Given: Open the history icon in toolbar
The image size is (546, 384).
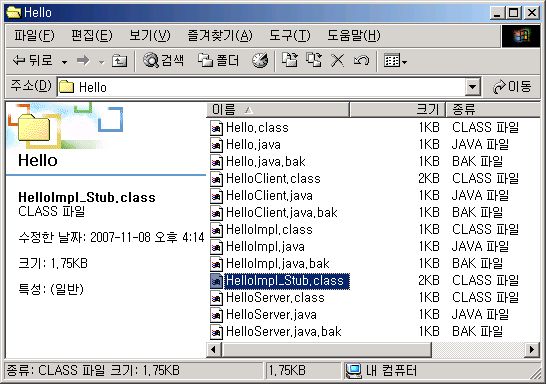Looking at the screenshot, I should point(260,61).
